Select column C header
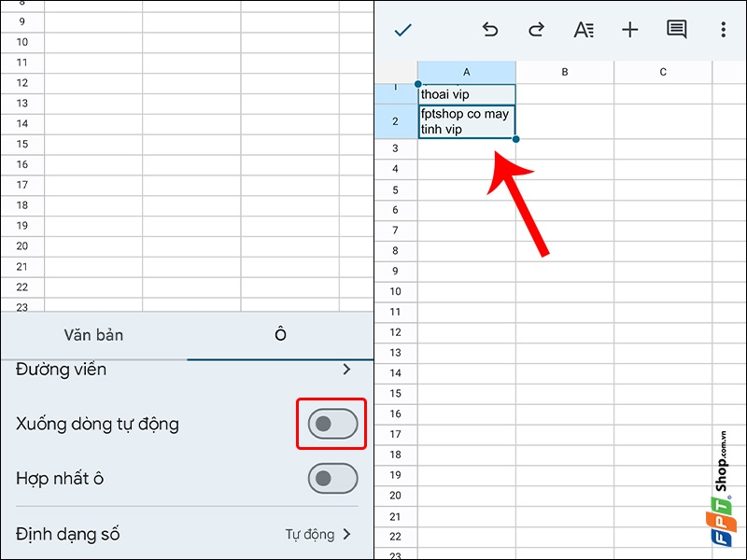The width and height of the screenshot is (747, 560). 663,72
